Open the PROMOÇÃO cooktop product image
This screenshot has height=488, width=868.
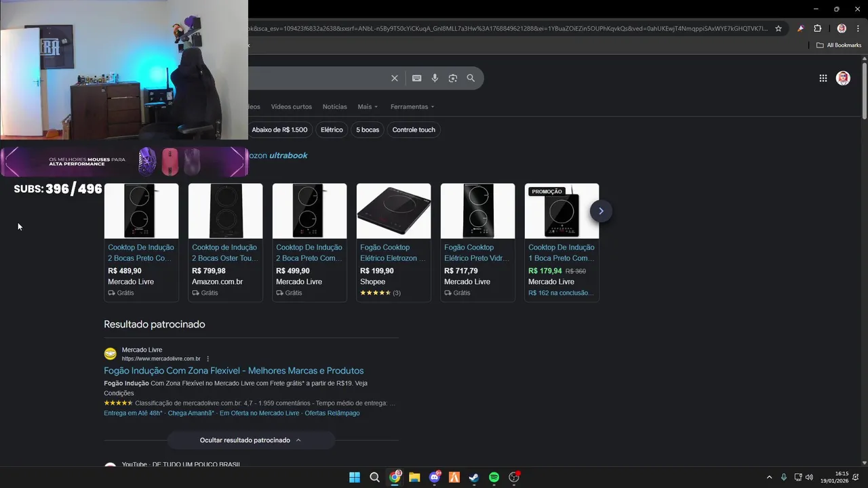pos(561,211)
